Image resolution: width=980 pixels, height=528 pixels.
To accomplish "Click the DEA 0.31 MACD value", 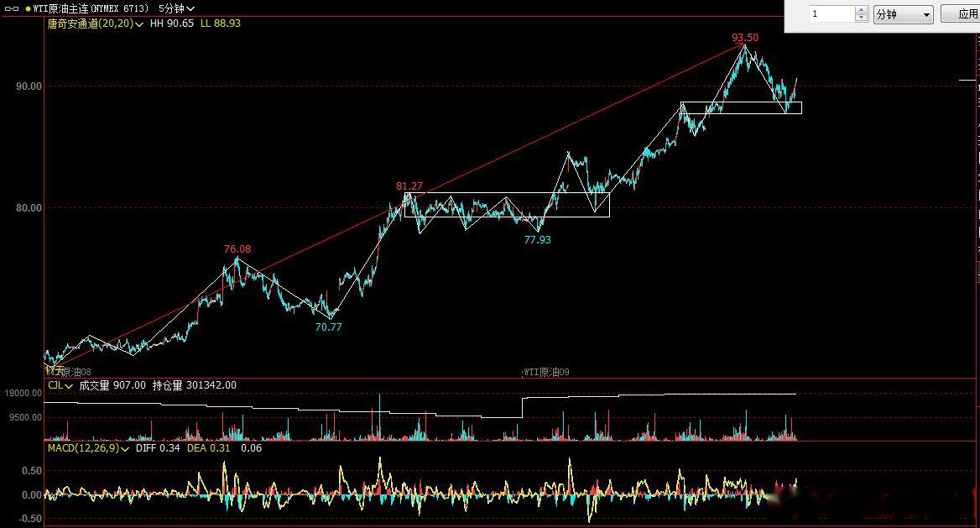I will click(x=209, y=448).
